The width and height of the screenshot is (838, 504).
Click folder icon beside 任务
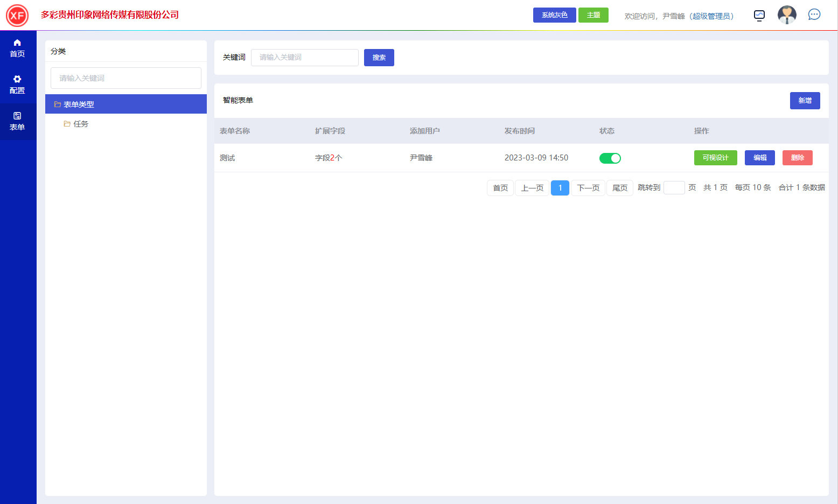pyautogui.click(x=67, y=124)
